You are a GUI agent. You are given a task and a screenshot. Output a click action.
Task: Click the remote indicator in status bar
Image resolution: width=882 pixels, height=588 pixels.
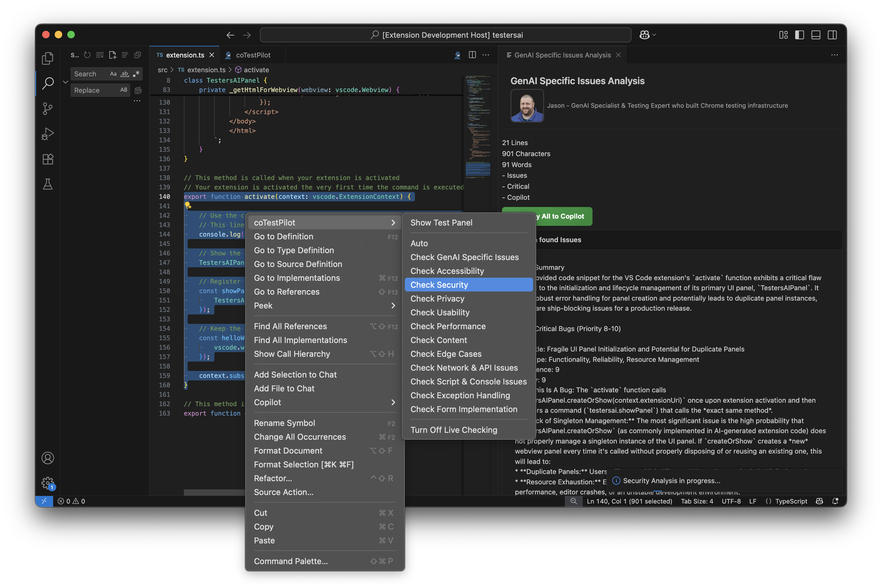click(x=44, y=501)
